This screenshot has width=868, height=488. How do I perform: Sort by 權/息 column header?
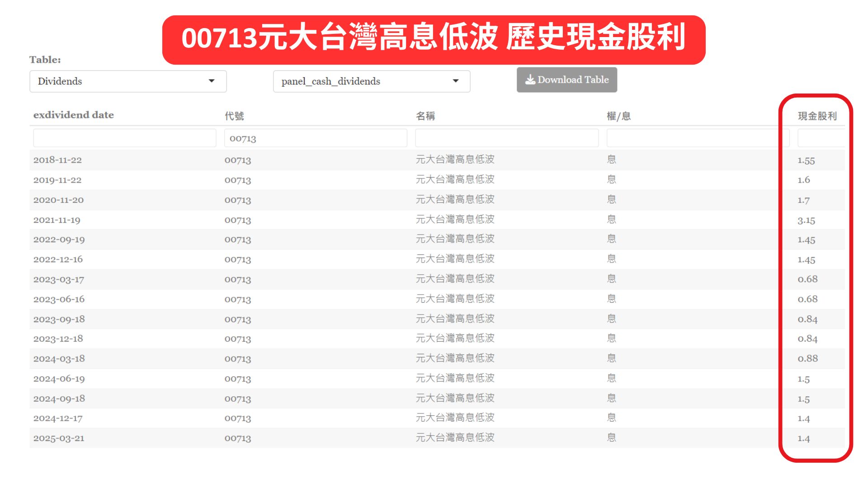click(618, 116)
